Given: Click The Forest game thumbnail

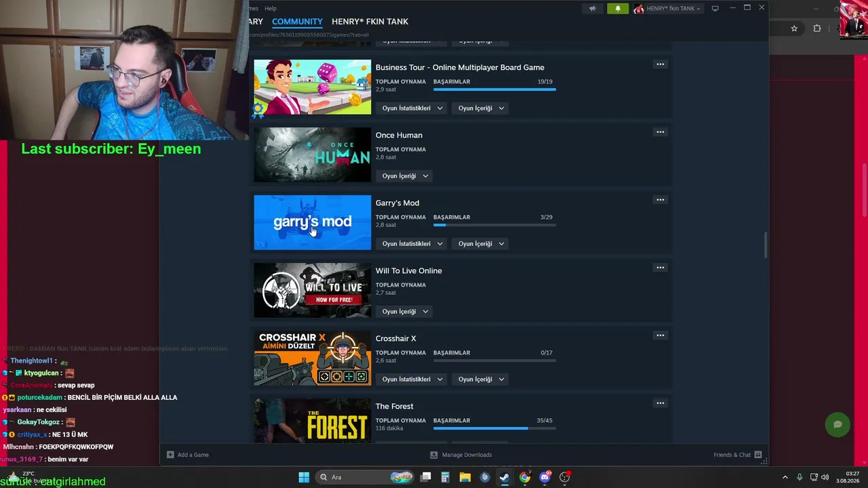Looking at the screenshot, I should click(313, 421).
